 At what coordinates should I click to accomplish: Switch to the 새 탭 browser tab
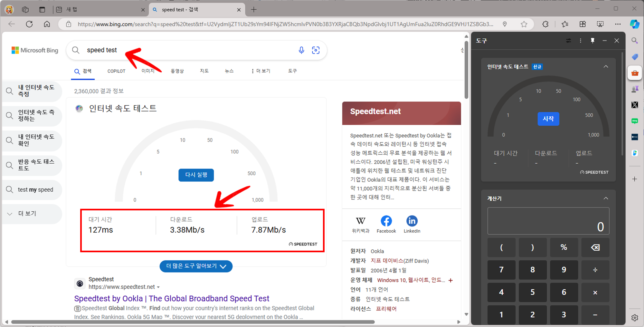pos(100,10)
